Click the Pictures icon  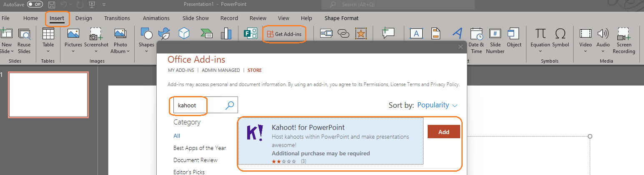[73, 34]
